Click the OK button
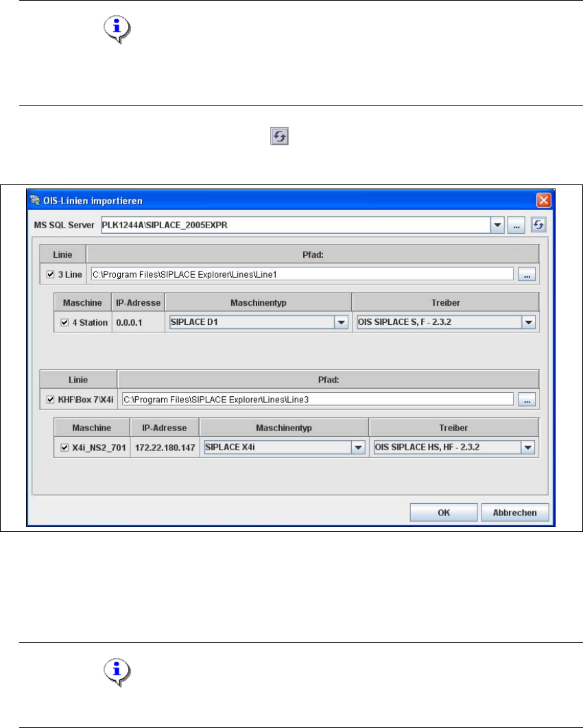Viewport: 583px width, 728px height. pyautogui.click(x=444, y=513)
